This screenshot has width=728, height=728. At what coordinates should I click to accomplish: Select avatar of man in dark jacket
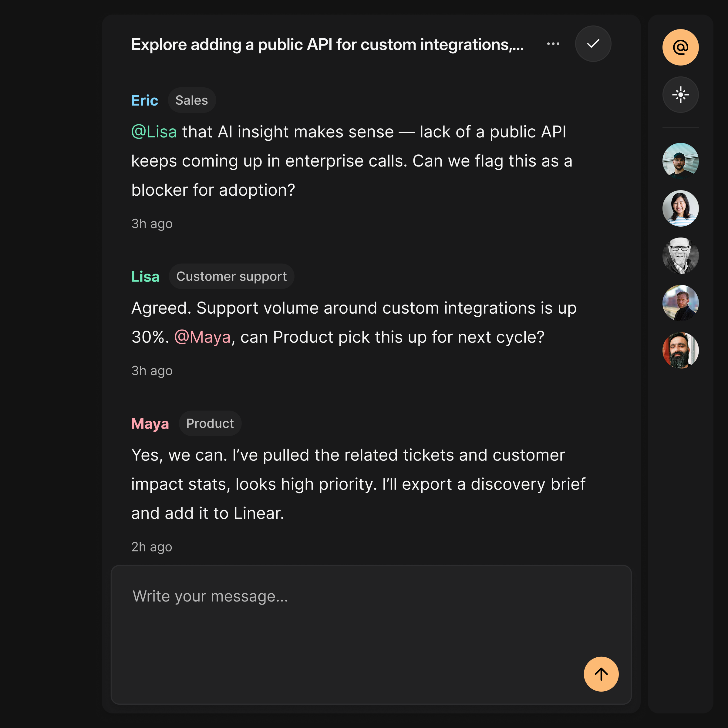point(680,303)
